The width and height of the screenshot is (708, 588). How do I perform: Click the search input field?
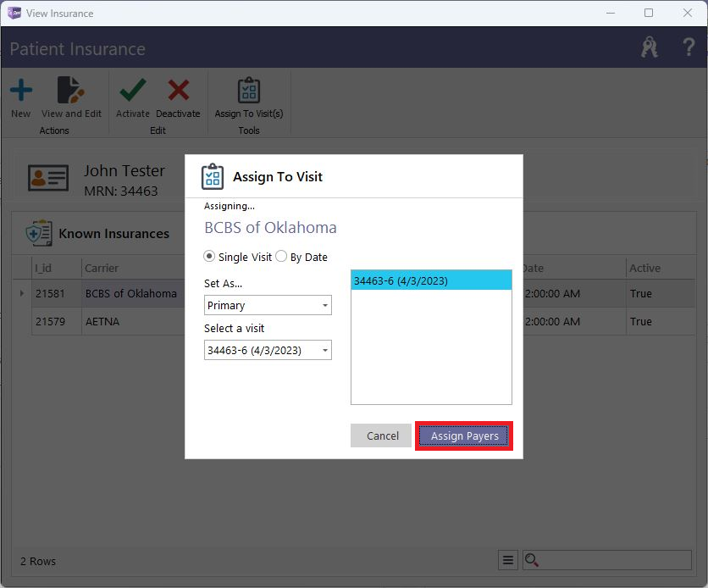click(607, 560)
